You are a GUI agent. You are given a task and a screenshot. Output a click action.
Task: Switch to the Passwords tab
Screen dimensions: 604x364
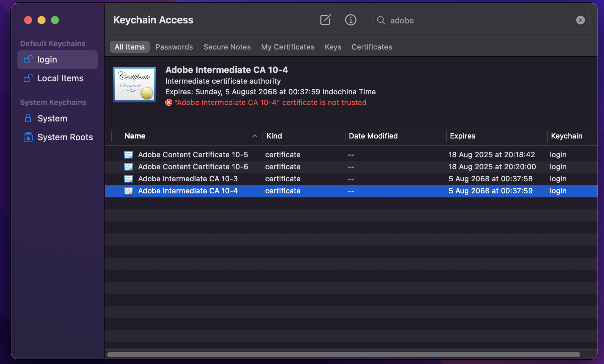point(174,47)
